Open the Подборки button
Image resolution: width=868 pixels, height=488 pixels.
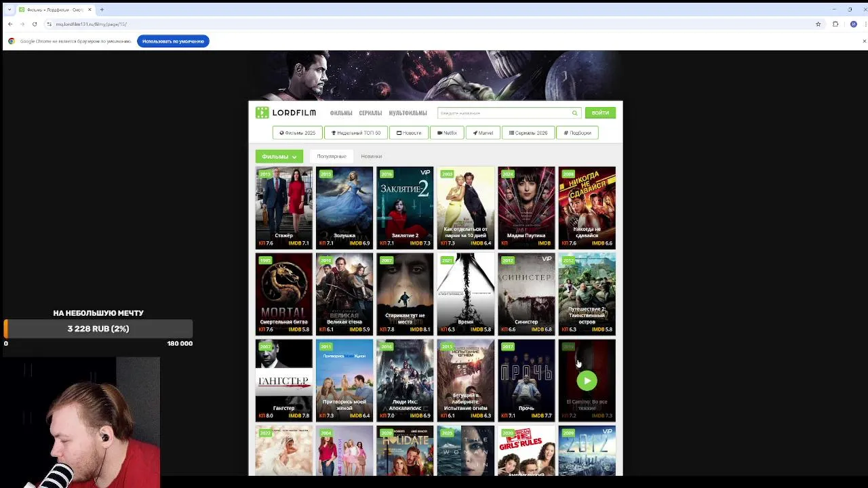(x=578, y=133)
